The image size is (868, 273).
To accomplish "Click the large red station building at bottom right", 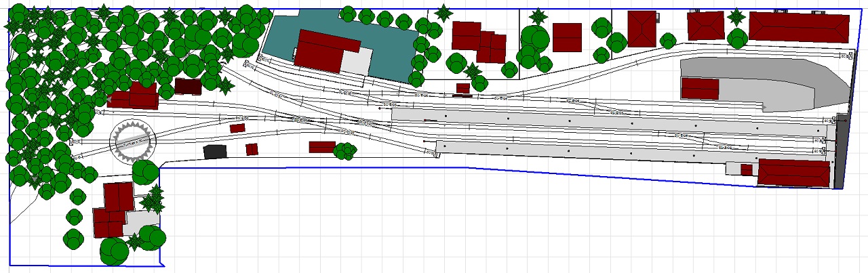I will [x=793, y=173].
